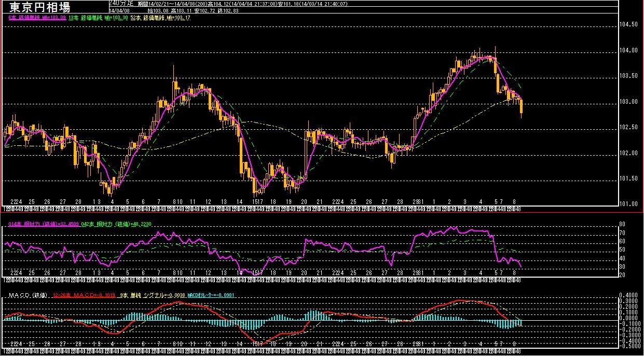This screenshot has width=644, height=356.
Task: Click the 0.4000 level on MACD axis
Action: (x=629, y=295)
